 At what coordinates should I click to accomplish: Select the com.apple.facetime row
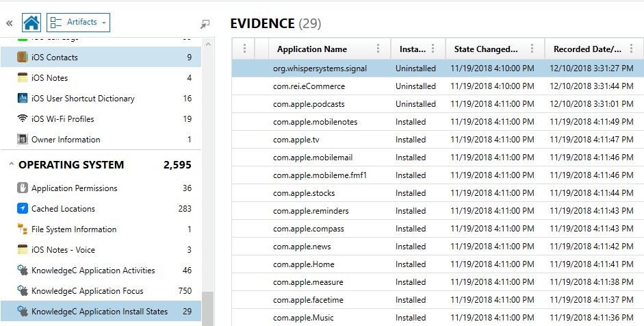point(438,300)
